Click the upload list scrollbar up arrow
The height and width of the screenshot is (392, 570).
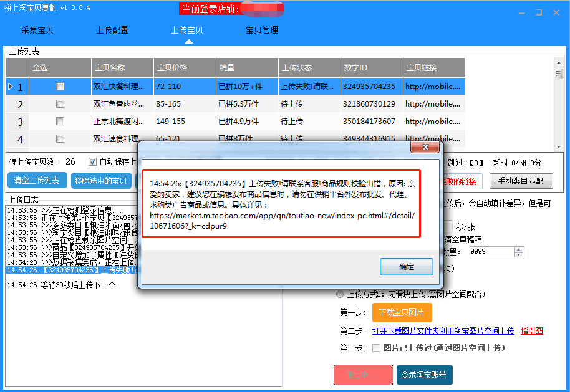[x=558, y=62]
